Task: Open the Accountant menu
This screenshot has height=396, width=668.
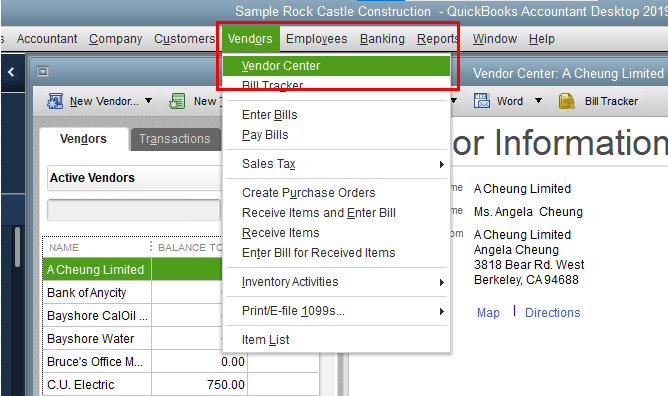Action: (x=47, y=39)
